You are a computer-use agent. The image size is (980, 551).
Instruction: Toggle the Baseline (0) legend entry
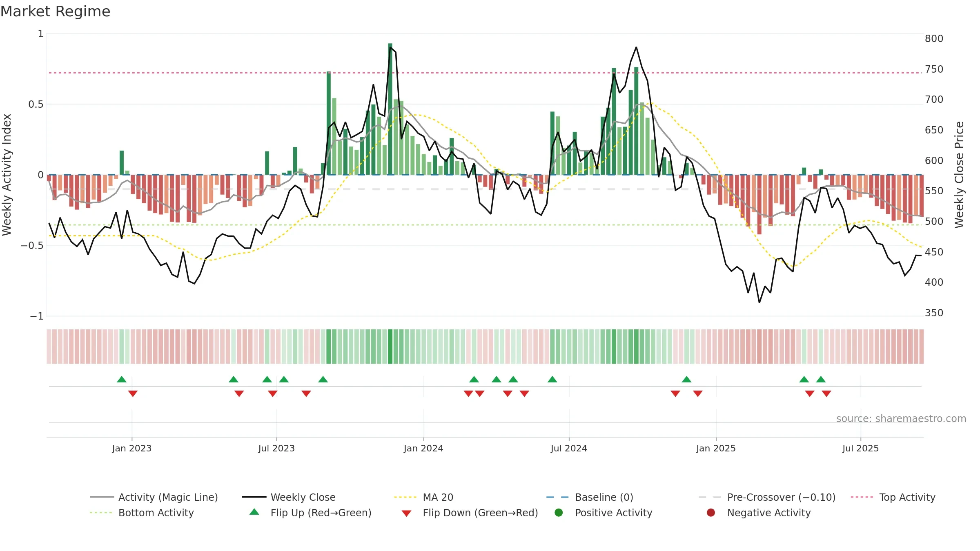(590, 497)
